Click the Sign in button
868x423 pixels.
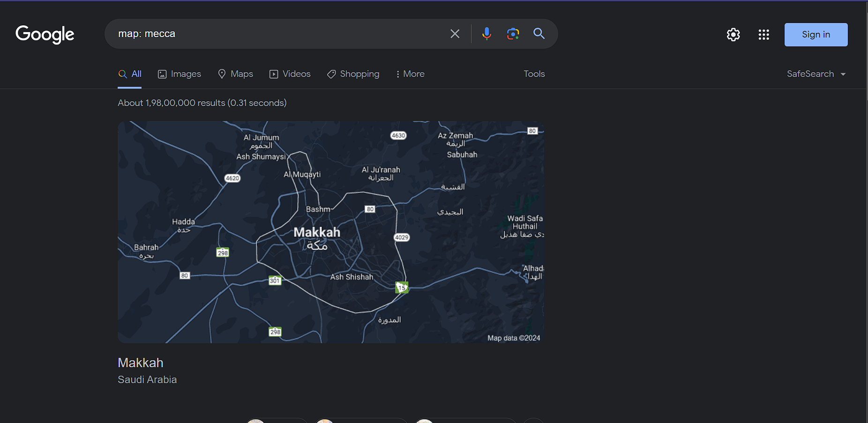(816, 35)
